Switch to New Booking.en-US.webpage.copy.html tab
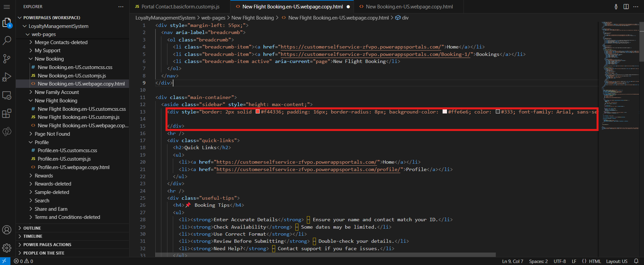The image size is (644, 265). pos(409,7)
